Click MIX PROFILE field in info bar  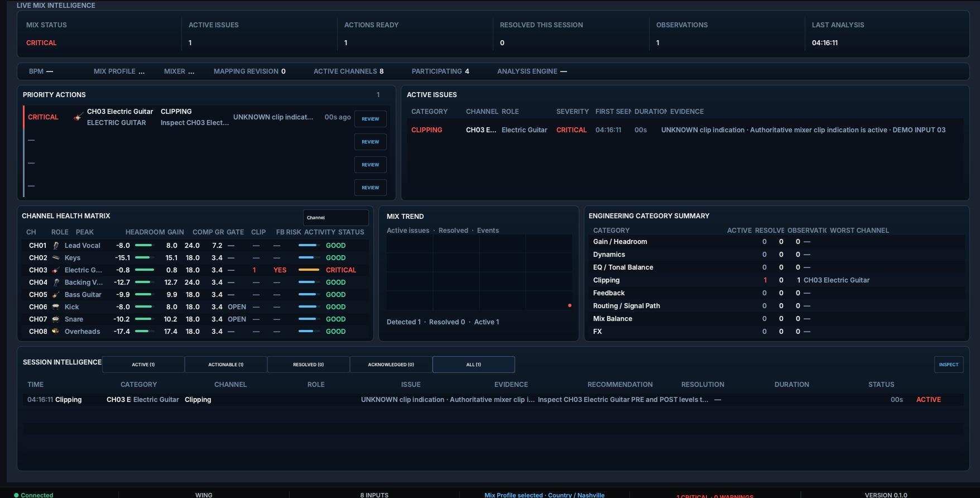click(119, 71)
